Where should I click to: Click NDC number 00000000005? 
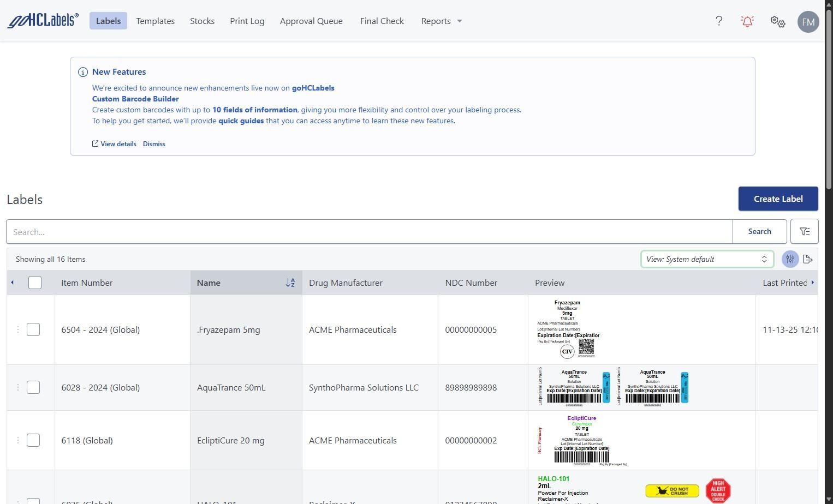(x=471, y=329)
